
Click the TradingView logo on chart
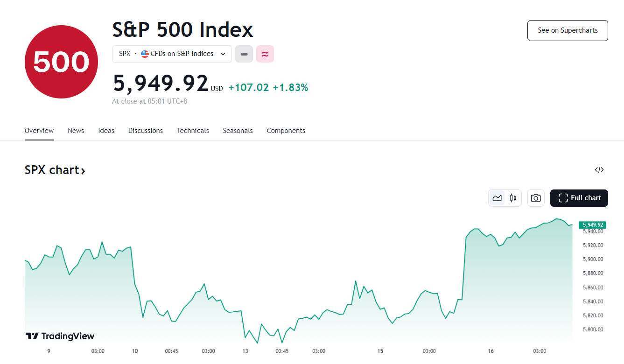pyautogui.click(x=60, y=336)
